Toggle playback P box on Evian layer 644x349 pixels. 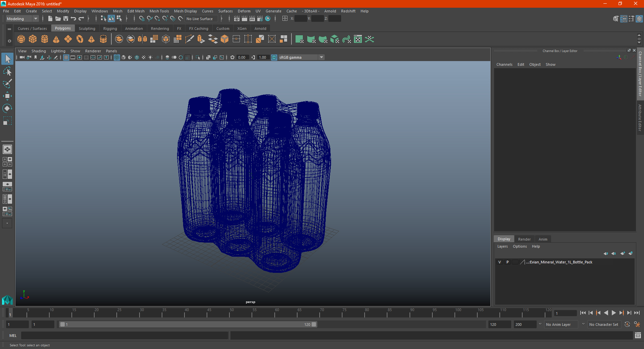pos(507,262)
